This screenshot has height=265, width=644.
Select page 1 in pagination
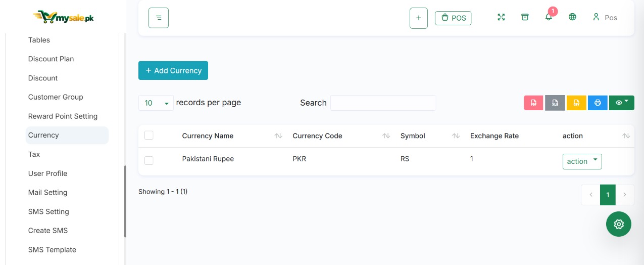pos(608,195)
